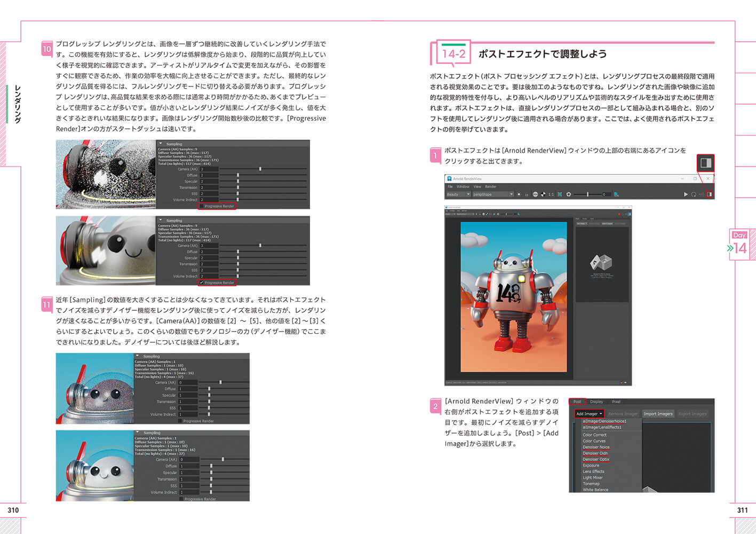756x534 pixels.
Task: Click the start render play icon
Action: (686, 194)
